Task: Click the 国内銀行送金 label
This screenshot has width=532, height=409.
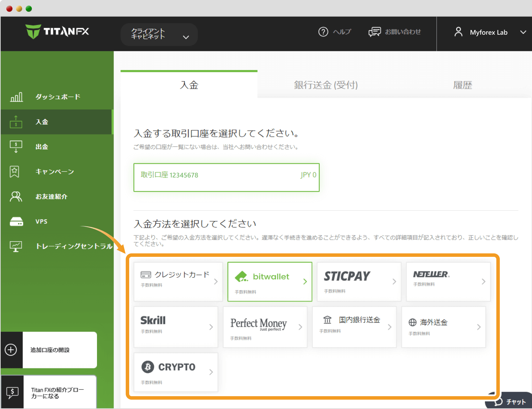Action: 360,320
